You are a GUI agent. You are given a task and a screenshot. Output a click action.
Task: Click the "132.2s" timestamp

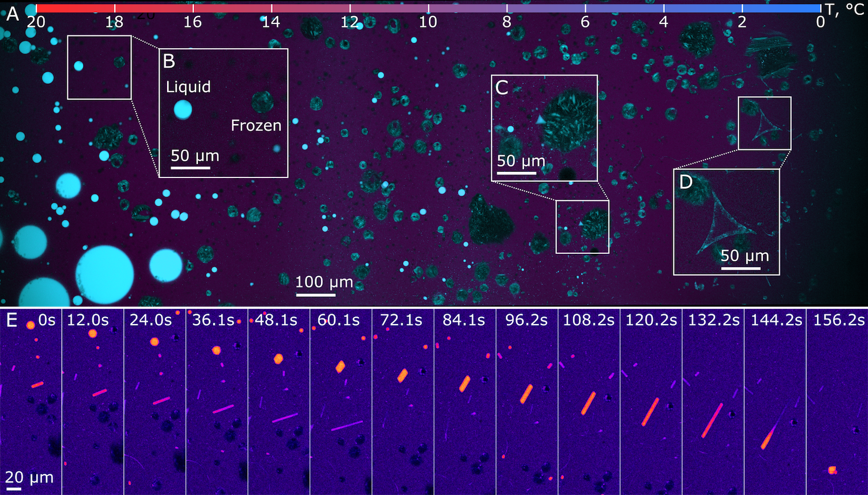click(714, 320)
